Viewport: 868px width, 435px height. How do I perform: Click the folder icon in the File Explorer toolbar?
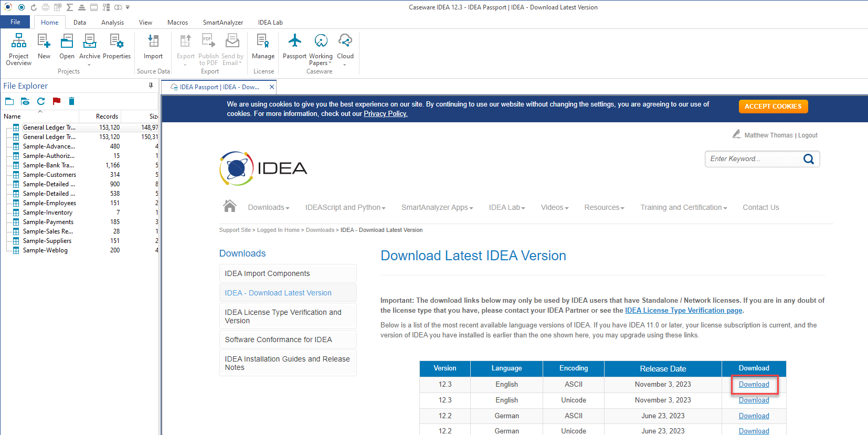click(x=9, y=101)
